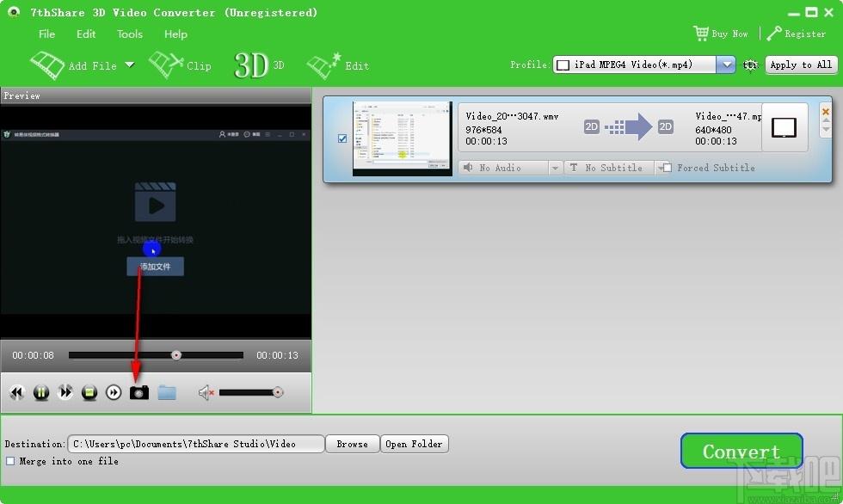Stop the preview playback
Screen dimensions: 843x504
point(89,392)
